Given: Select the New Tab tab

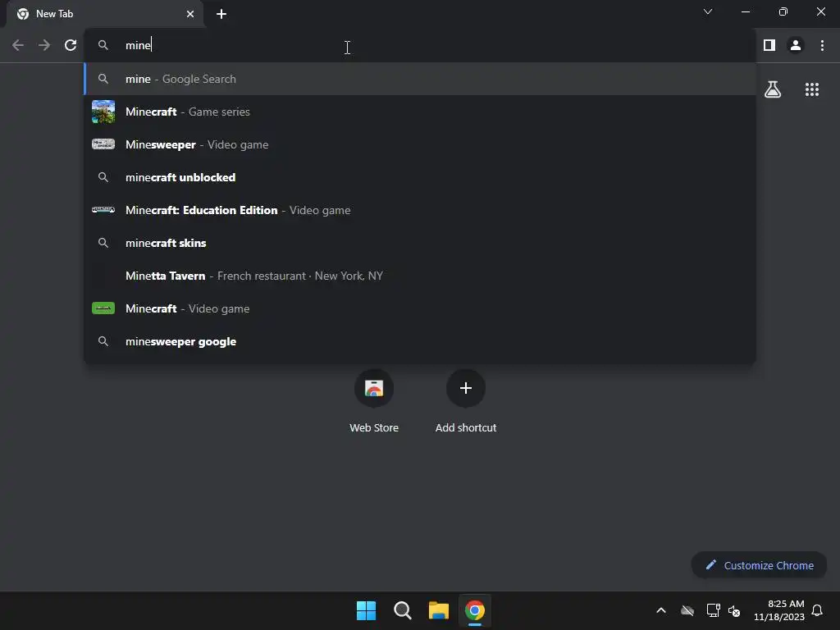Looking at the screenshot, I should click(x=105, y=14).
